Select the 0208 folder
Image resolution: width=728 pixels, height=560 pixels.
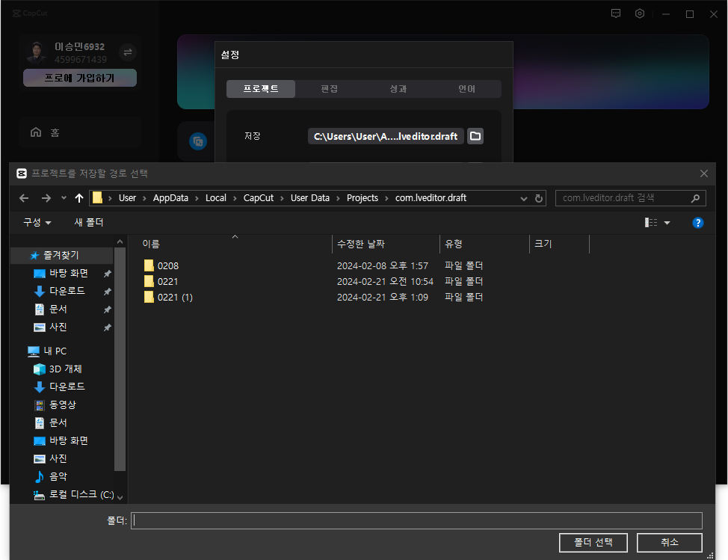[x=161, y=265]
